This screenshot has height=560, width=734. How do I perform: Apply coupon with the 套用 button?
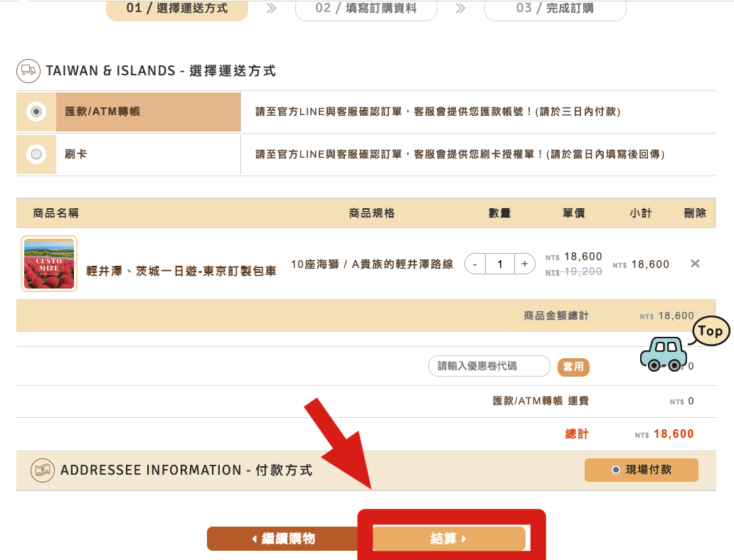point(573,367)
